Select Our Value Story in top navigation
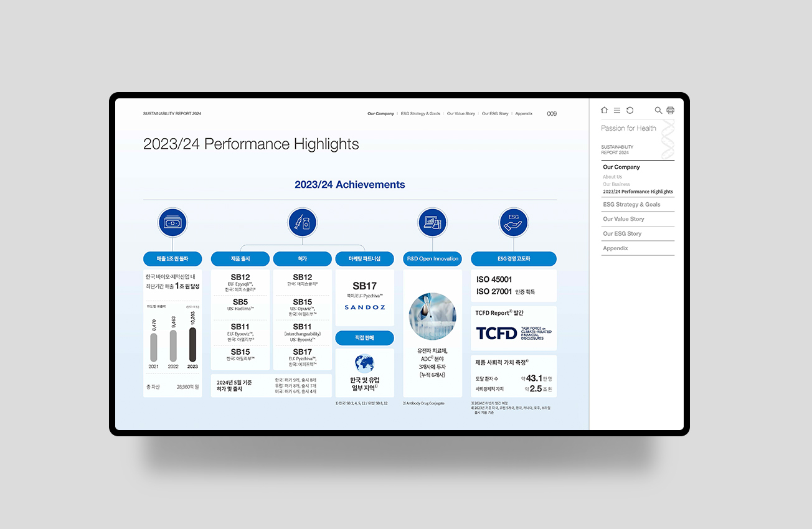 (461, 114)
